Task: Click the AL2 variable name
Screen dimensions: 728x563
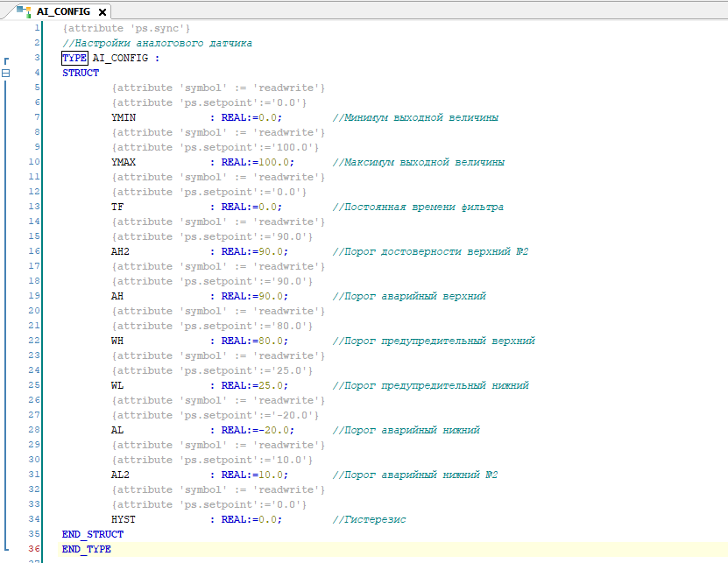Action: tap(121, 475)
